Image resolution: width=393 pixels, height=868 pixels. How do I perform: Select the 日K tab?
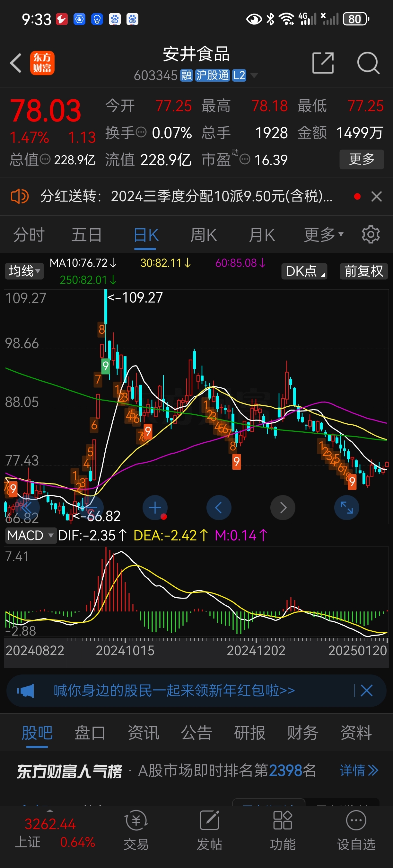point(146,235)
